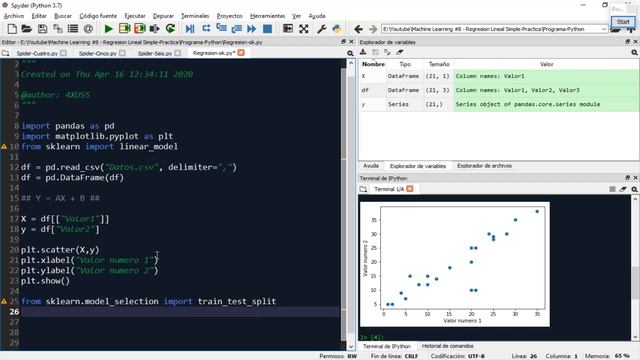This screenshot has width=640, height=360.
Task: Click the editor vertical scrollbar
Action: click(351, 204)
